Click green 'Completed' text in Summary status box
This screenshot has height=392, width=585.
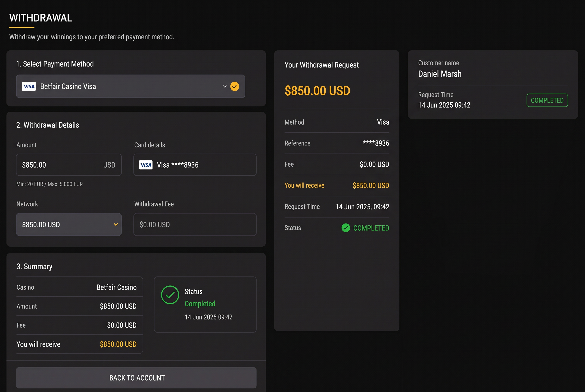click(x=200, y=303)
